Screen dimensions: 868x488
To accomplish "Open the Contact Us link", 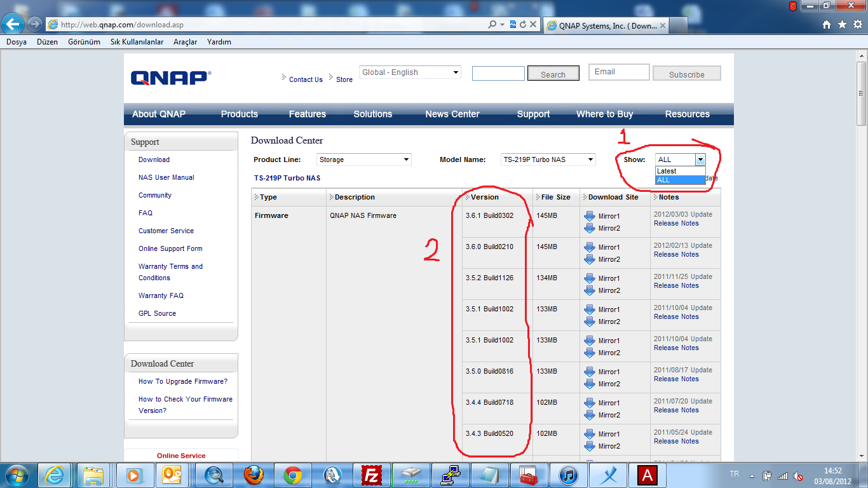I will click(306, 79).
